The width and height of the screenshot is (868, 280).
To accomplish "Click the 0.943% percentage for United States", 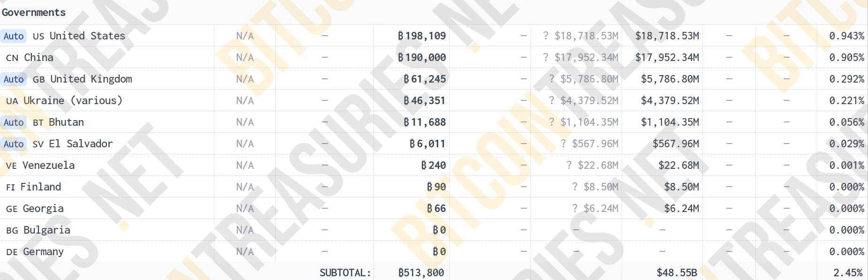I will 846,36.
